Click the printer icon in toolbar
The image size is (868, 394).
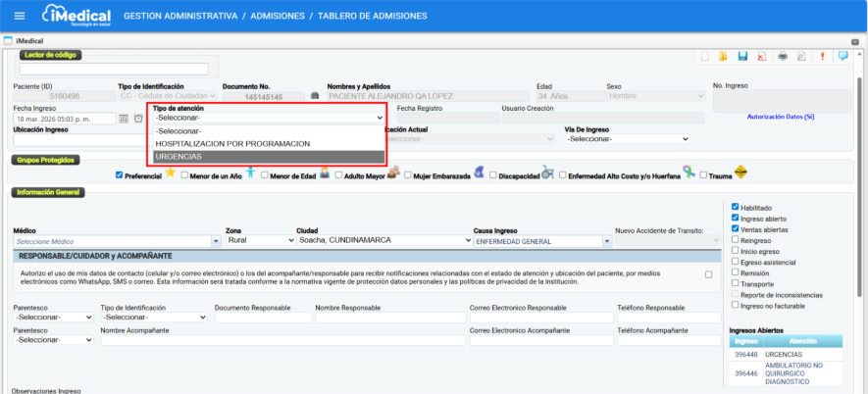coord(783,56)
